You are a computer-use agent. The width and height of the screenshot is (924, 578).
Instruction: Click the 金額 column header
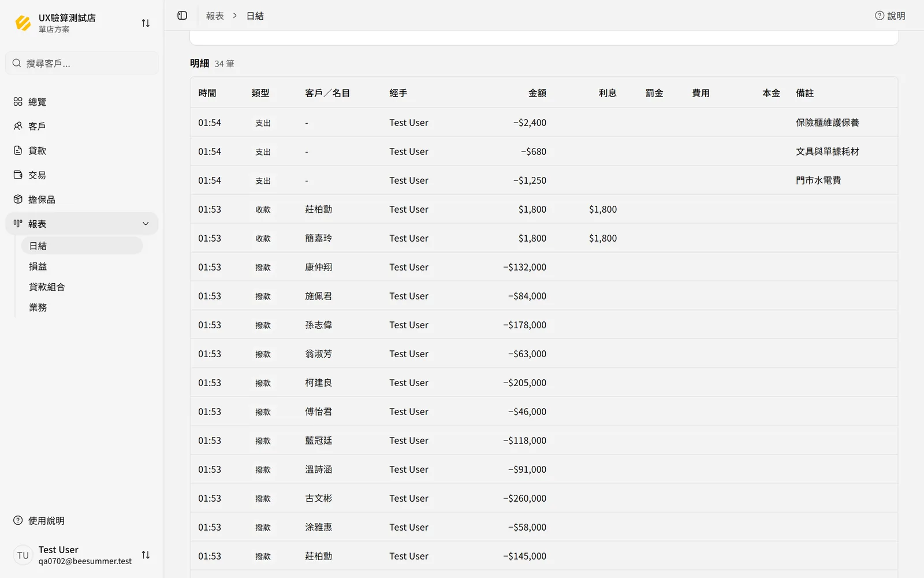(537, 93)
